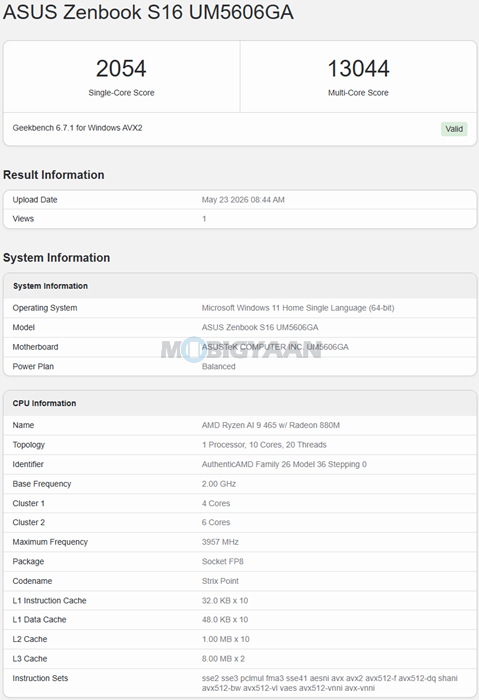Select AMD Ryzen AI 9 465 w/ Radeon 880M
479x700 pixels.
pos(271,425)
